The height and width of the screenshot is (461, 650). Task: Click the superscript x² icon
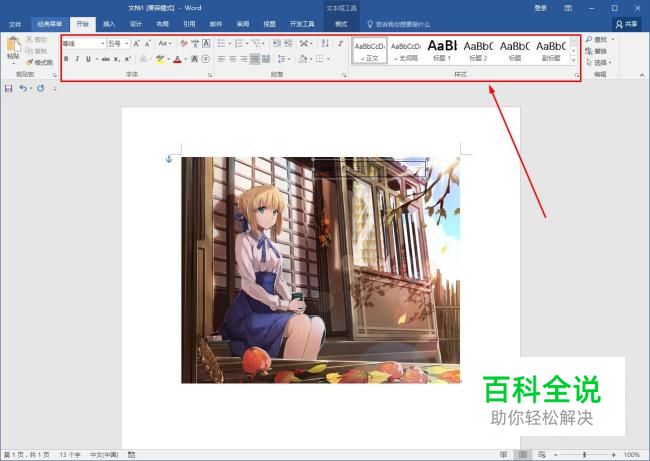pos(128,59)
